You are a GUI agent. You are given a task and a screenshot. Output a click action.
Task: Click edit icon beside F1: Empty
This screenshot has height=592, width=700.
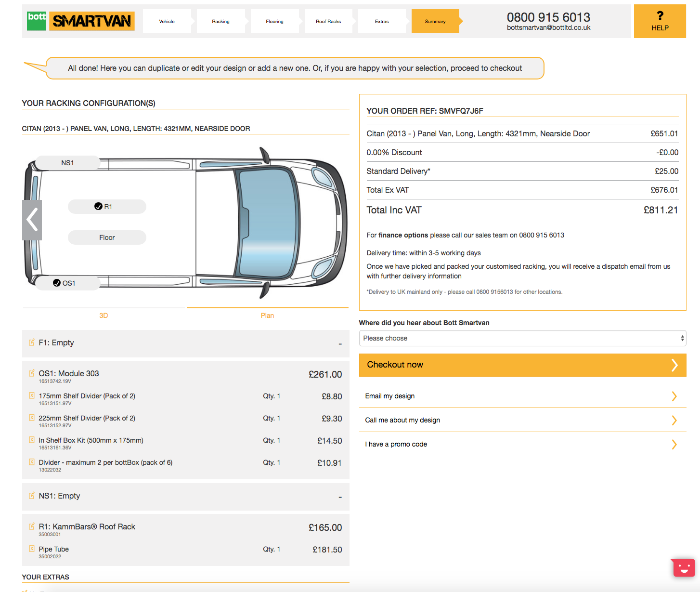click(x=32, y=342)
